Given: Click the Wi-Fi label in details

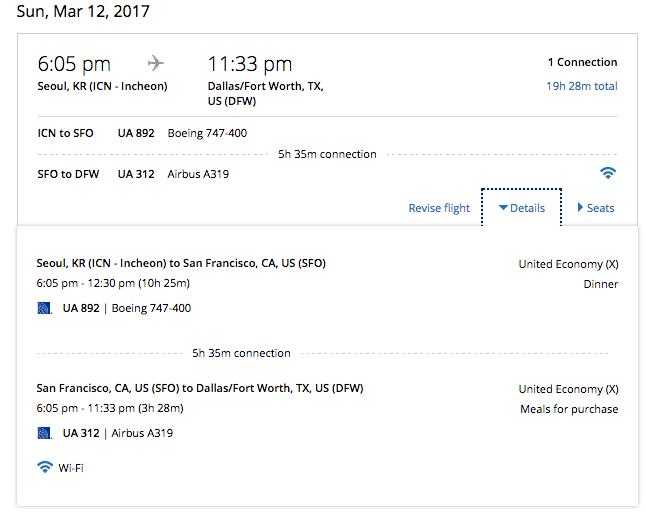Looking at the screenshot, I should [71, 468].
